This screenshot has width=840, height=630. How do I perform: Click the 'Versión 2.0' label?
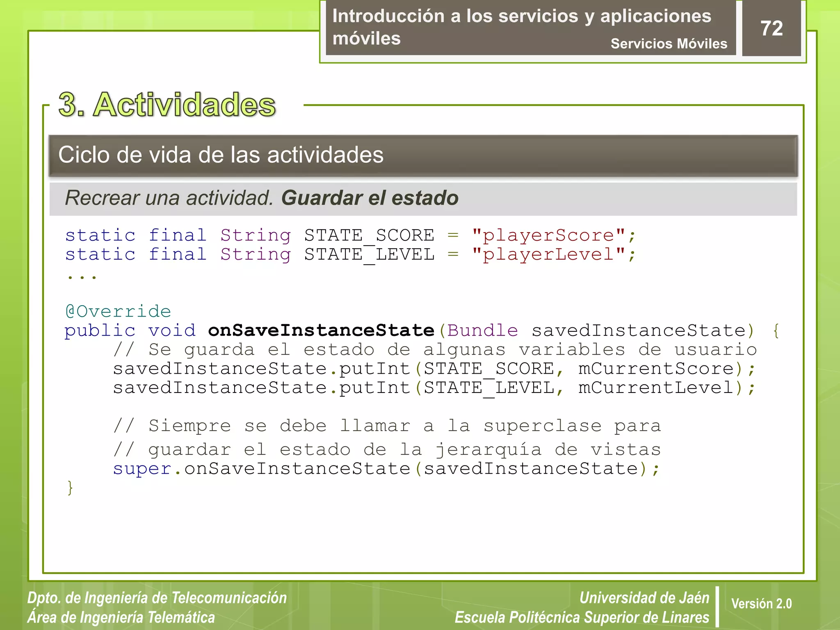(761, 604)
